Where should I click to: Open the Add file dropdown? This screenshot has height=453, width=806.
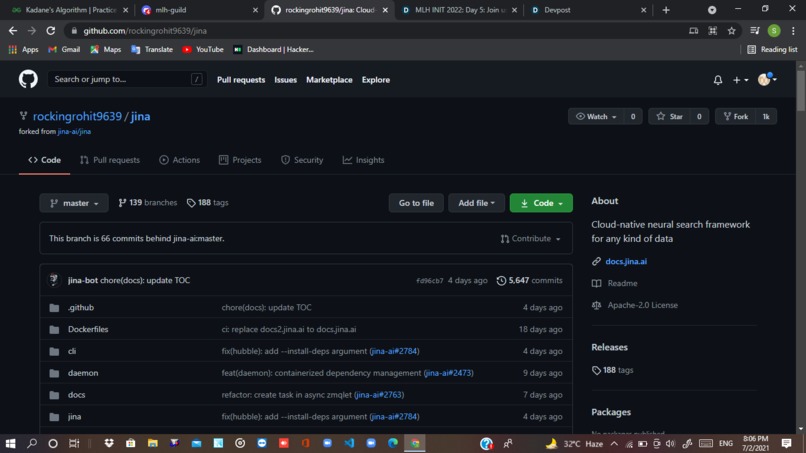click(x=477, y=203)
